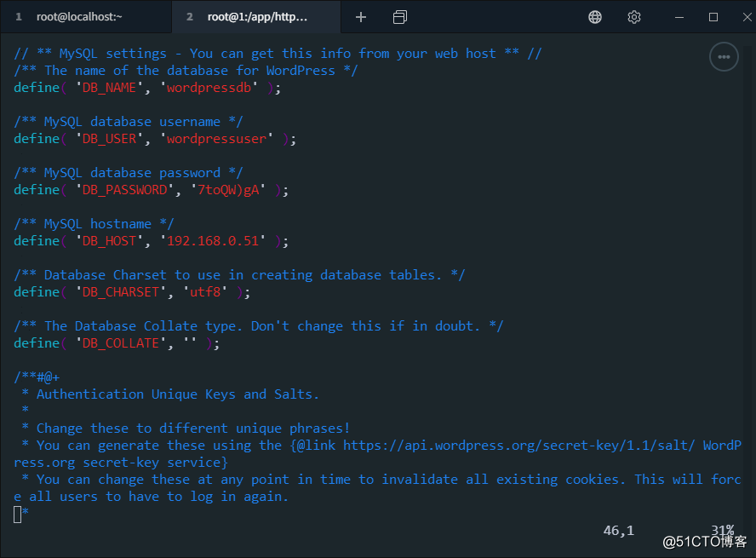Click the DB_COLLATE define line

pos(117,343)
